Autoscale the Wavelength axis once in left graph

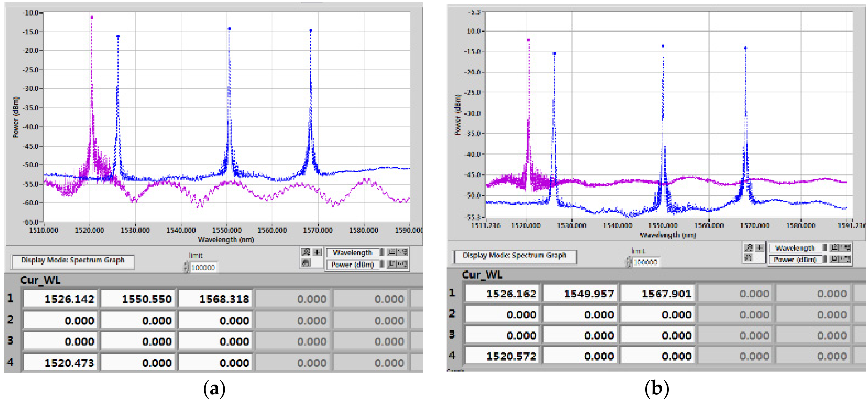tap(391, 252)
